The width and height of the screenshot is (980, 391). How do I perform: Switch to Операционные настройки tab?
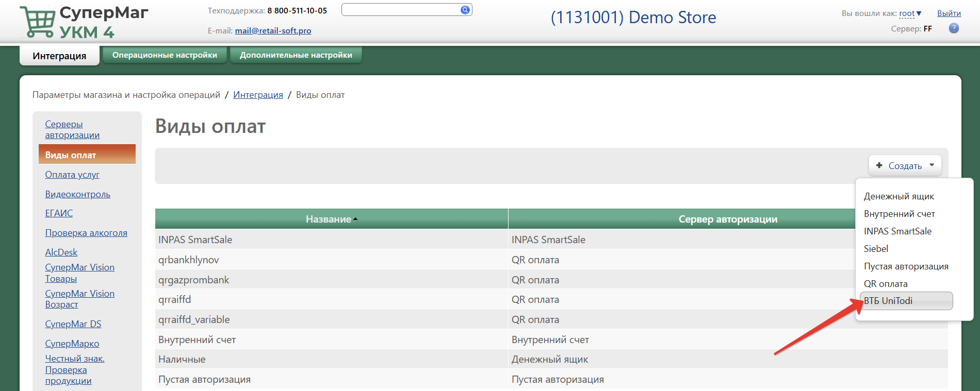165,55
